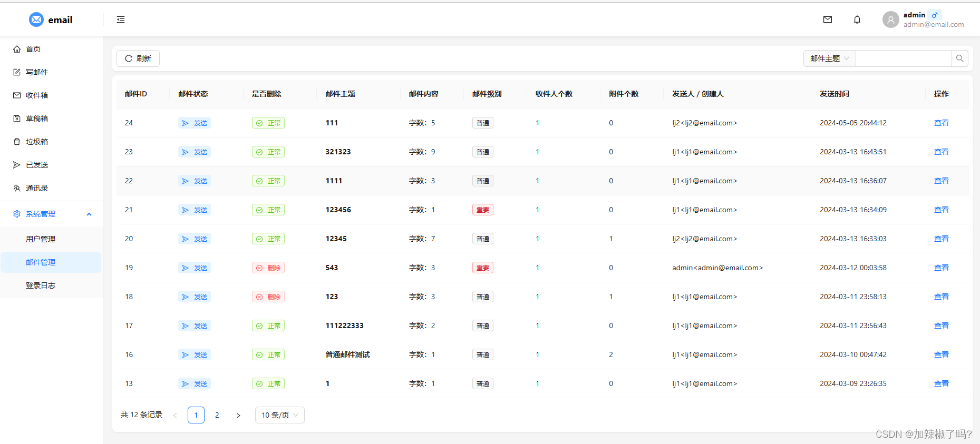Click the gear icon beside 系统管理
980x444 pixels.
pyautogui.click(x=17, y=214)
